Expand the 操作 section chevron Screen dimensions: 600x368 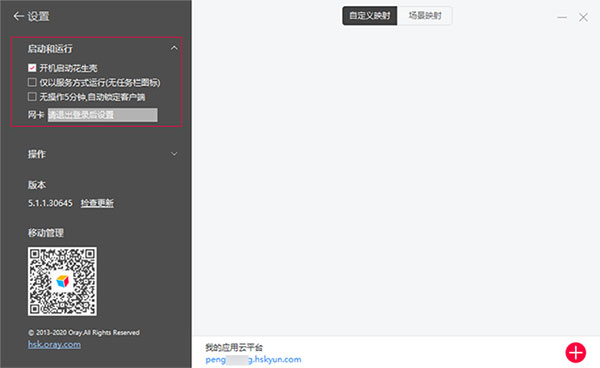(x=174, y=154)
